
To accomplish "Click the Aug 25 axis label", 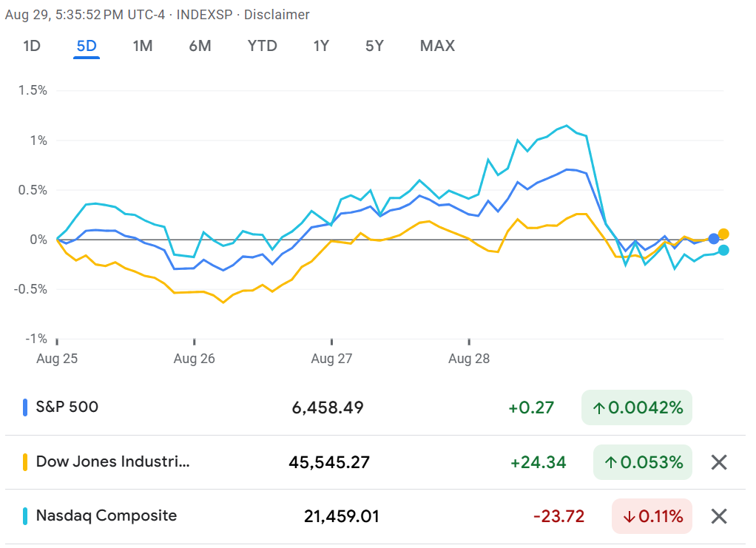I will tap(57, 359).
